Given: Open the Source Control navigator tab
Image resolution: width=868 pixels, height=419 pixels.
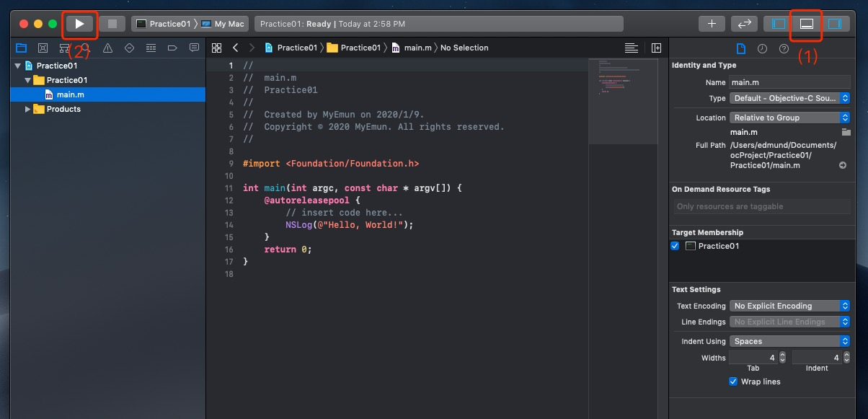Looking at the screenshot, I should [x=43, y=48].
